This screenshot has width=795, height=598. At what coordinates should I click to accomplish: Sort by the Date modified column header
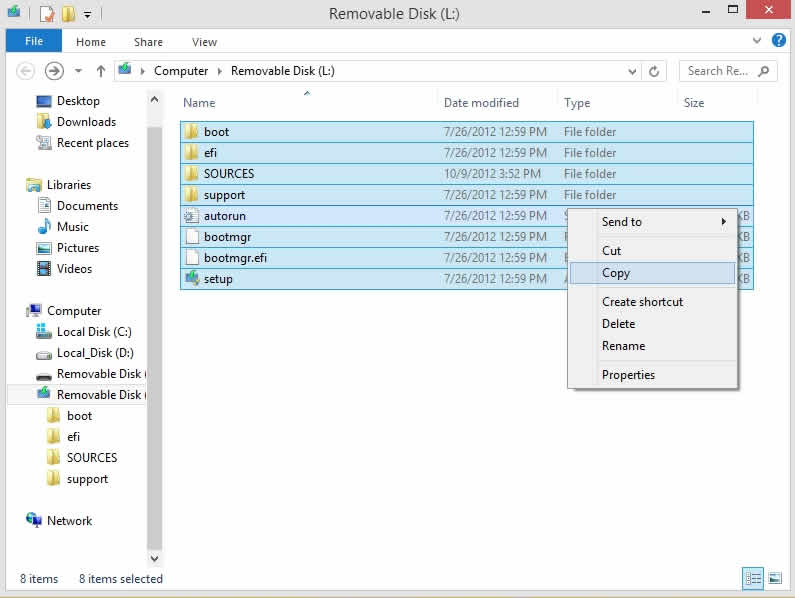tap(481, 103)
